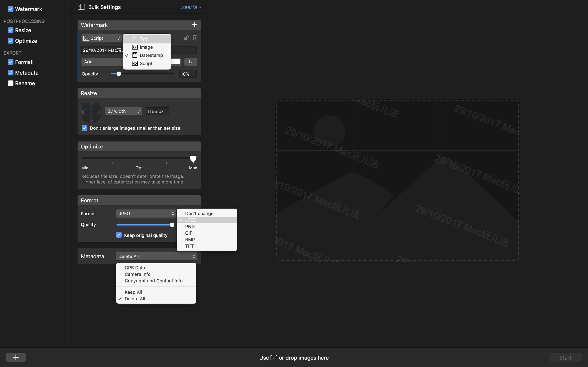
Task: Choose Keep All metadata option
Action: point(133,292)
